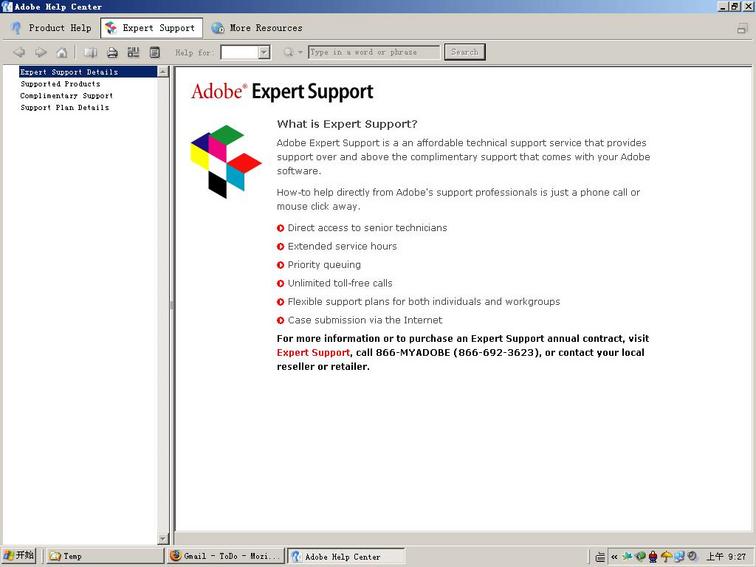Click sidebar scrollbar up arrow
The image size is (756, 567).
pos(163,72)
